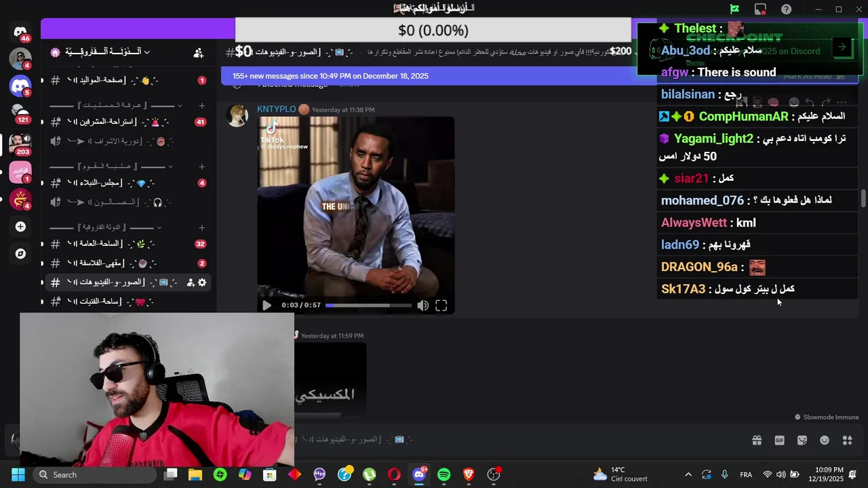
Task: Click Mark As Read button
Action: [814, 76]
